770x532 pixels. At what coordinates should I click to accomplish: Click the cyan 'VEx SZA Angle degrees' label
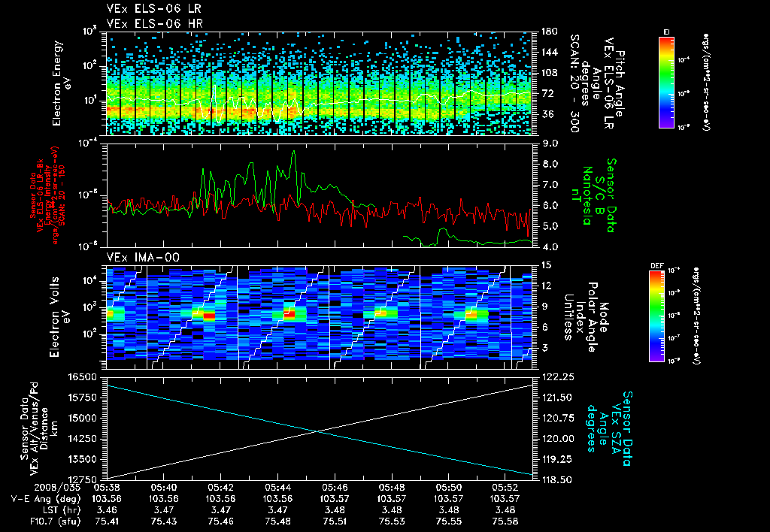pos(605,428)
